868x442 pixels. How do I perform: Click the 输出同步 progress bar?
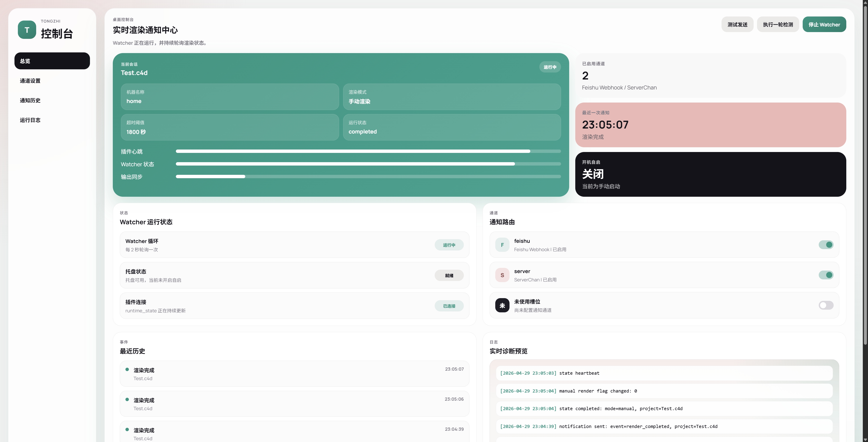click(368, 176)
